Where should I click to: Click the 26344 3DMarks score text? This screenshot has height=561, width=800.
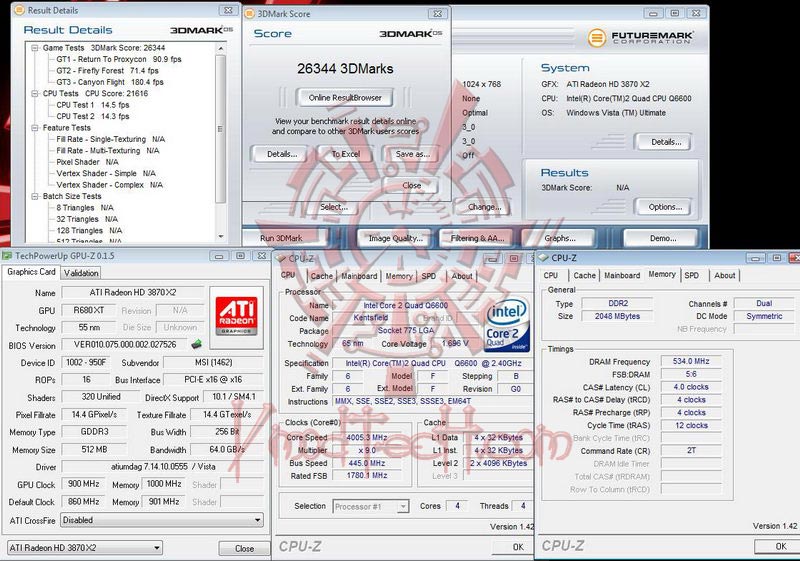coord(345,69)
